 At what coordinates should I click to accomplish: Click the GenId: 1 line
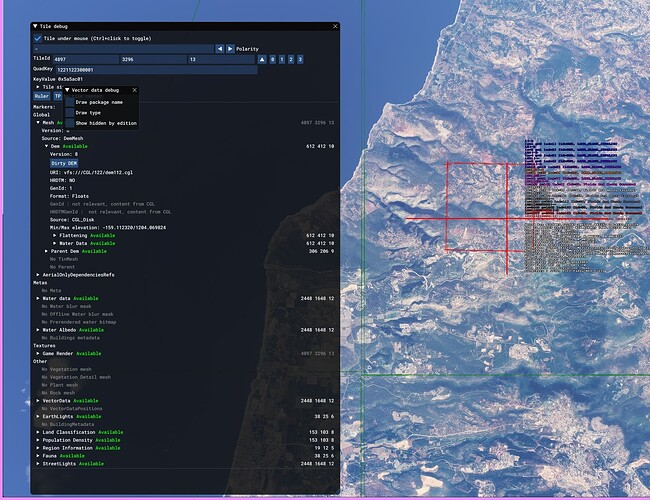click(61, 188)
